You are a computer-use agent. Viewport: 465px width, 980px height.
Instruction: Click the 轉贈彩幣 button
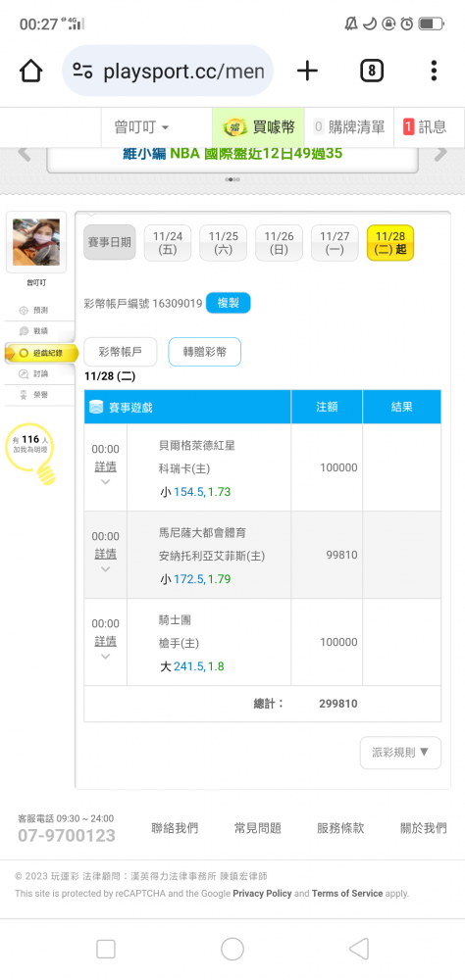[205, 352]
